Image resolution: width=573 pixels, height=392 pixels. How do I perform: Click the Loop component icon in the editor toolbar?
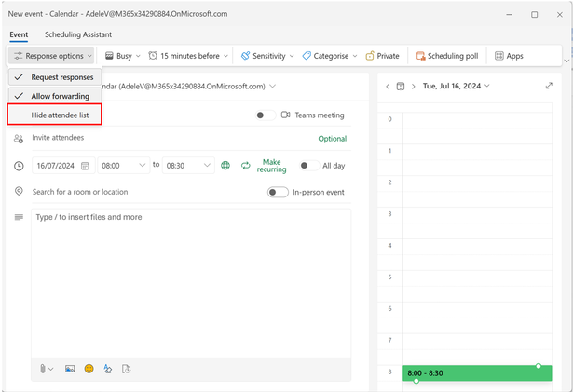126,369
